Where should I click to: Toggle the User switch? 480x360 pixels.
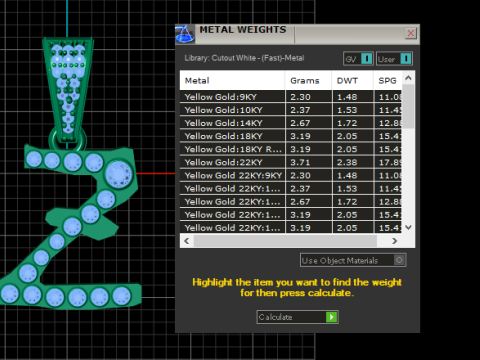coord(394,59)
